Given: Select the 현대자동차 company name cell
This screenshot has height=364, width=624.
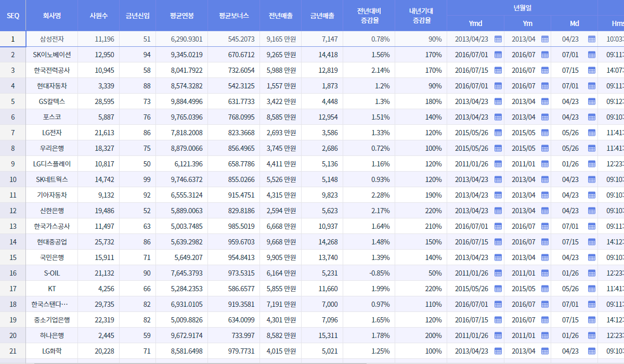Looking at the screenshot, I should coord(51,86).
